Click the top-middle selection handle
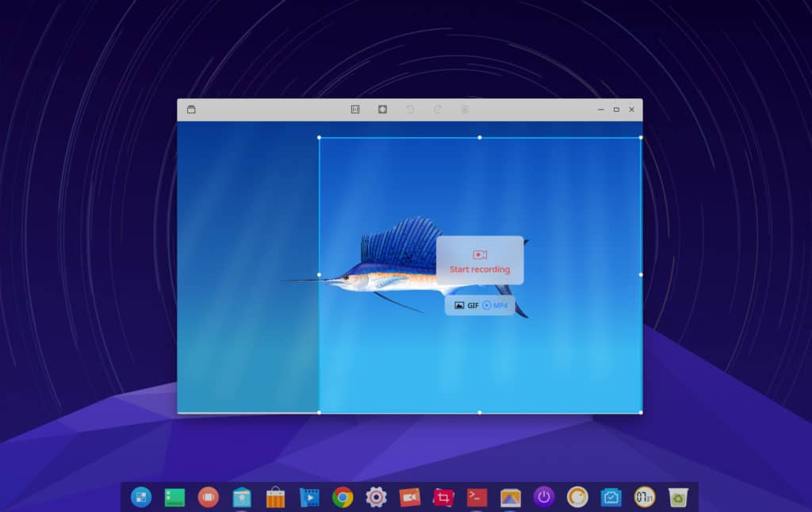 tap(480, 138)
